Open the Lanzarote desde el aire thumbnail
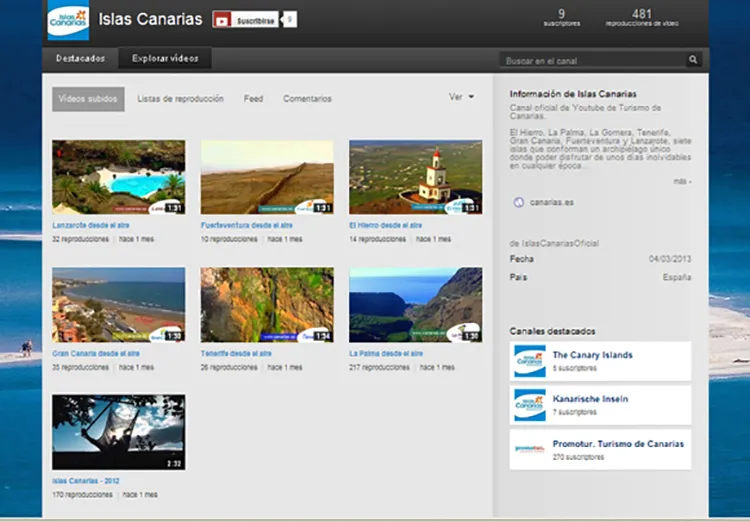750x522 pixels. [x=118, y=177]
